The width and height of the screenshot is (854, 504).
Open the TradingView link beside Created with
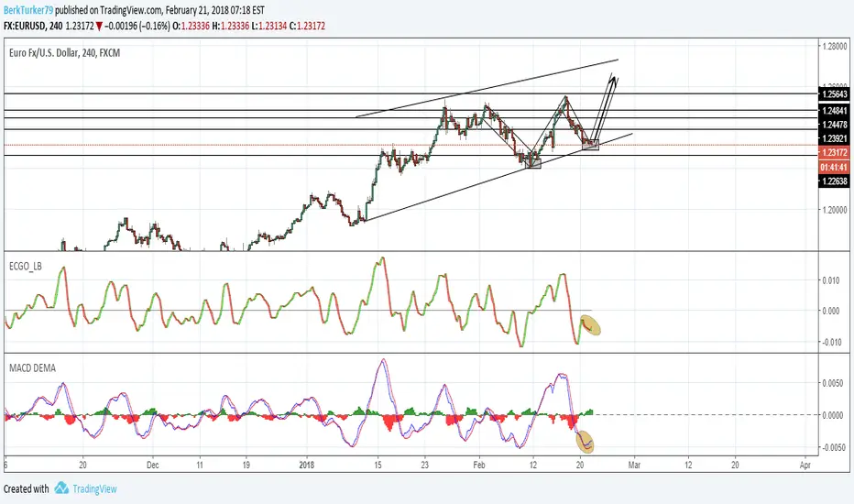coord(94,488)
